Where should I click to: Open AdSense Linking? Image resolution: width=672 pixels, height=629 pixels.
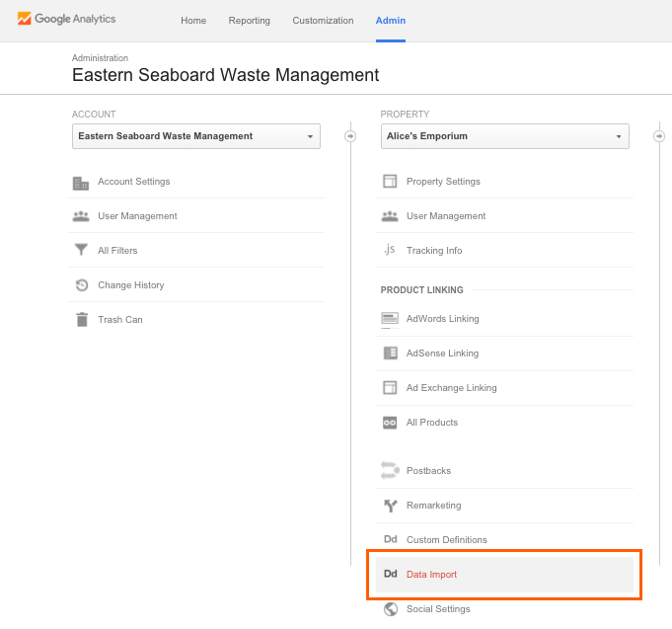pos(442,354)
